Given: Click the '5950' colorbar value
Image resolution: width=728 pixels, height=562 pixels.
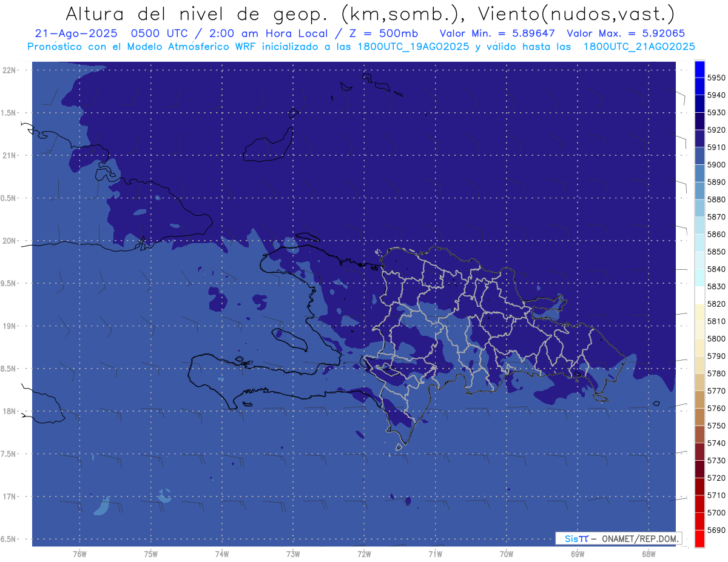Looking at the screenshot, I should [716, 78].
